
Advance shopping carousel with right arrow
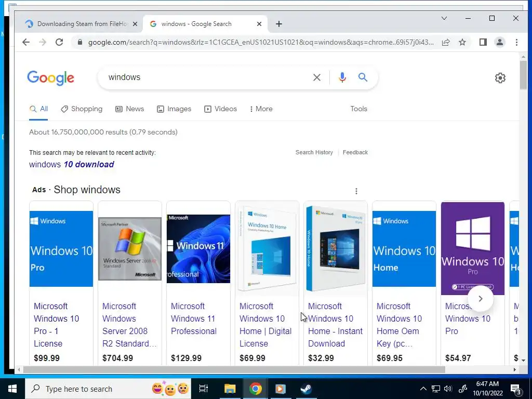(481, 299)
